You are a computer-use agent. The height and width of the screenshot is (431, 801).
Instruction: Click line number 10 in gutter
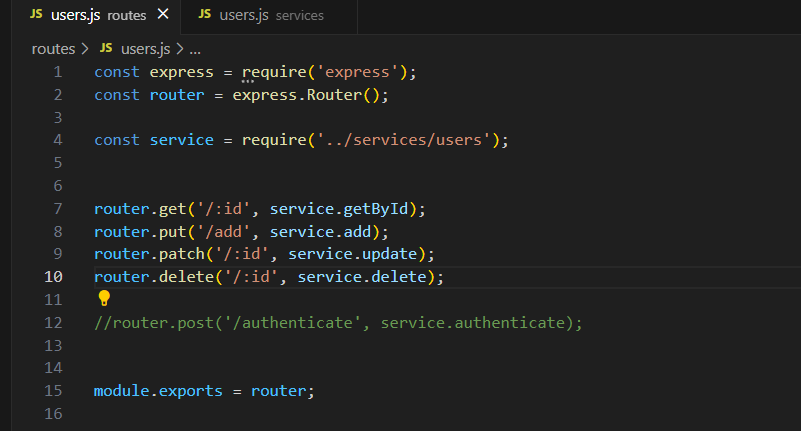53,277
